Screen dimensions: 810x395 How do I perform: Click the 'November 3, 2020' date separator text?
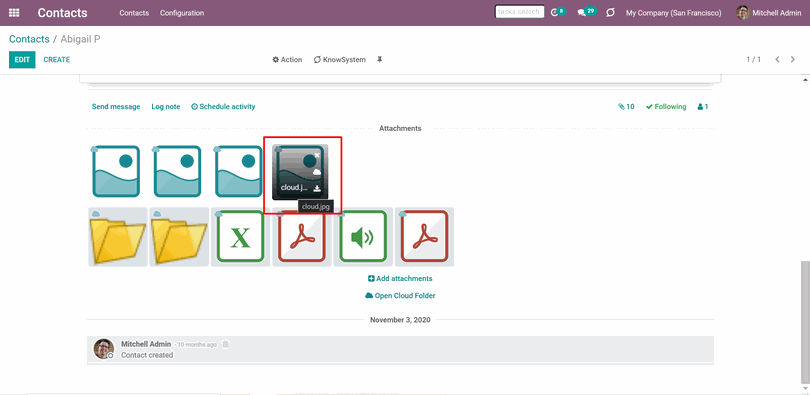pyautogui.click(x=400, y=320)
